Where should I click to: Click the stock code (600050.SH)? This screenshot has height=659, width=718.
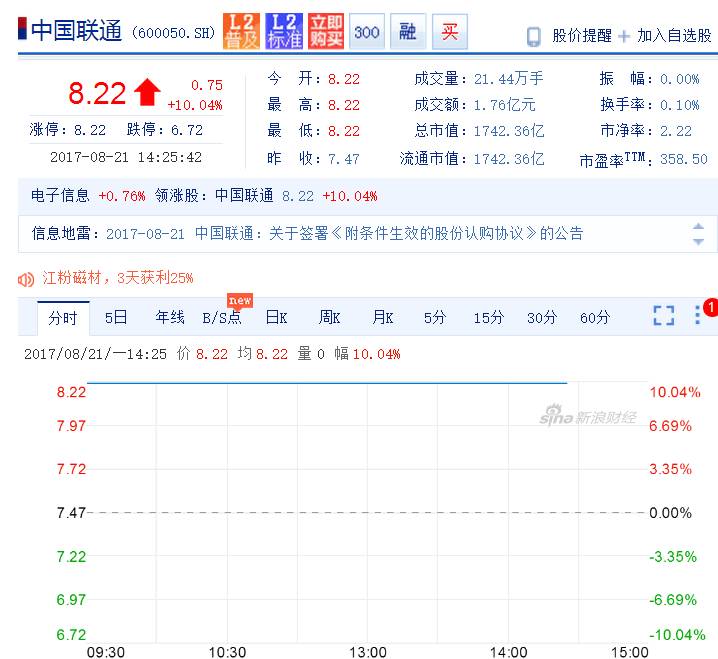pos(174,33)
